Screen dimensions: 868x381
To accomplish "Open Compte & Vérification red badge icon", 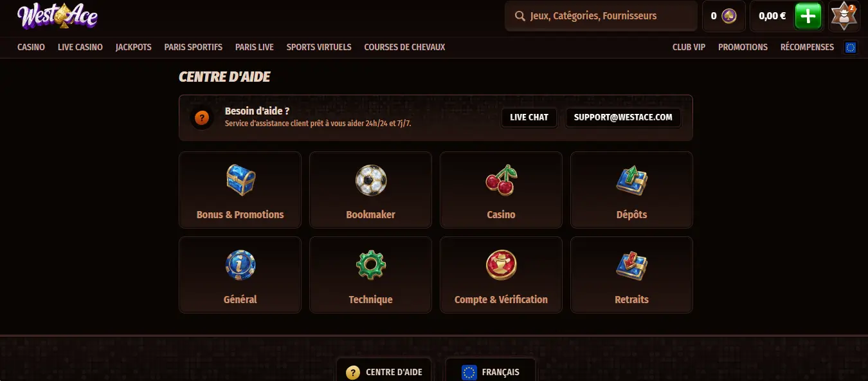I will pyautogui.click(x=501, y=265).
